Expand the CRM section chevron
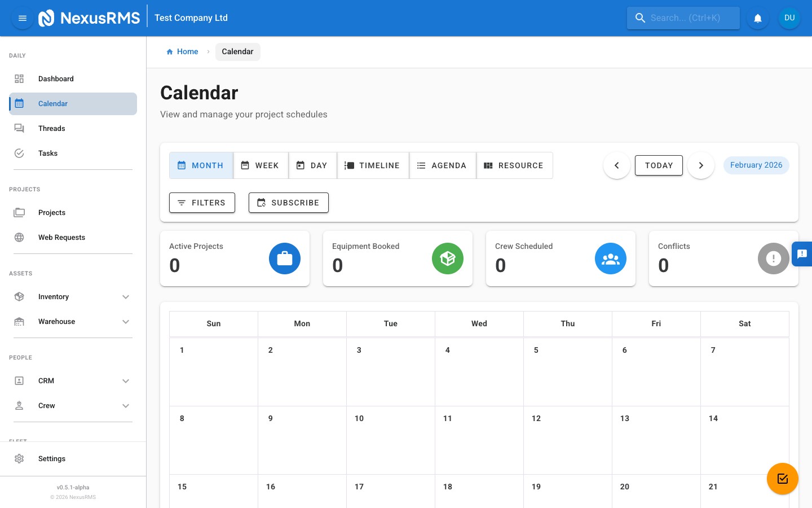The height and width of the screenshot is (508, 812). [x=126, y=381]
